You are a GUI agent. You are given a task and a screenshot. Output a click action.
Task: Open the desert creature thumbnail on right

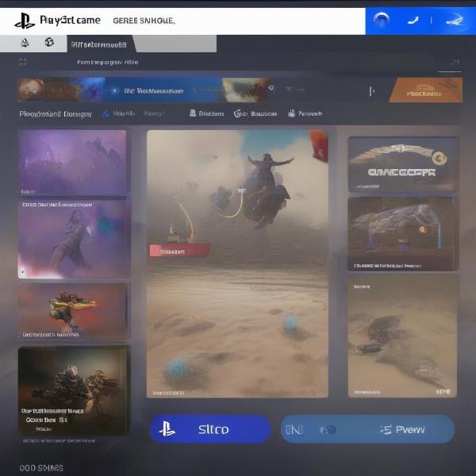(402, 336)
